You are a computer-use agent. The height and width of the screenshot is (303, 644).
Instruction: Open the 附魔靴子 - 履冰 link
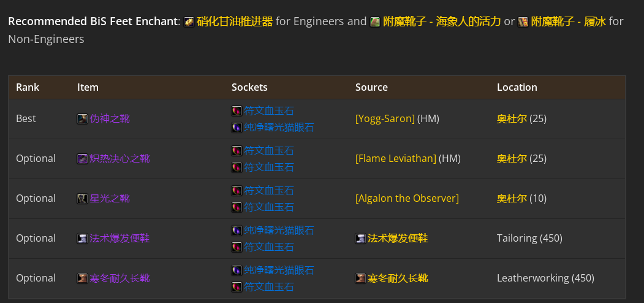point(569,21)
